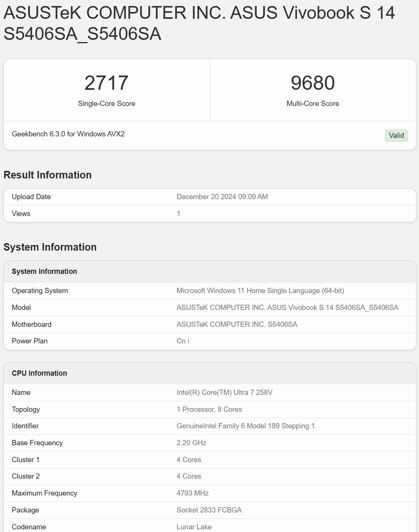The image size is (419, 532).
Task: Select GenuineIntel Family 6 Model 189 Stepping 1
Action: pos(246,426)
